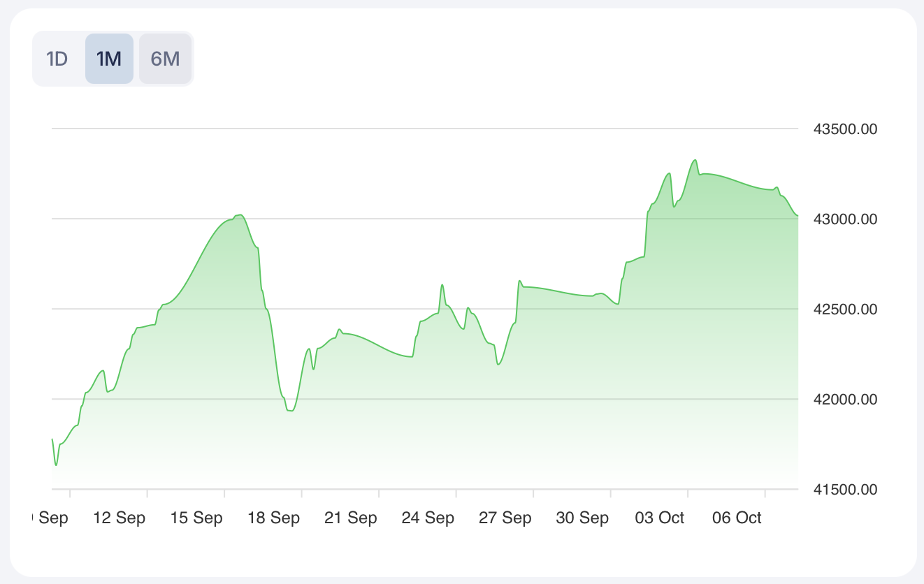The image size is (924, 584).
Task: Click the 12 Sep x-axis label
Action: coord(119,518)
